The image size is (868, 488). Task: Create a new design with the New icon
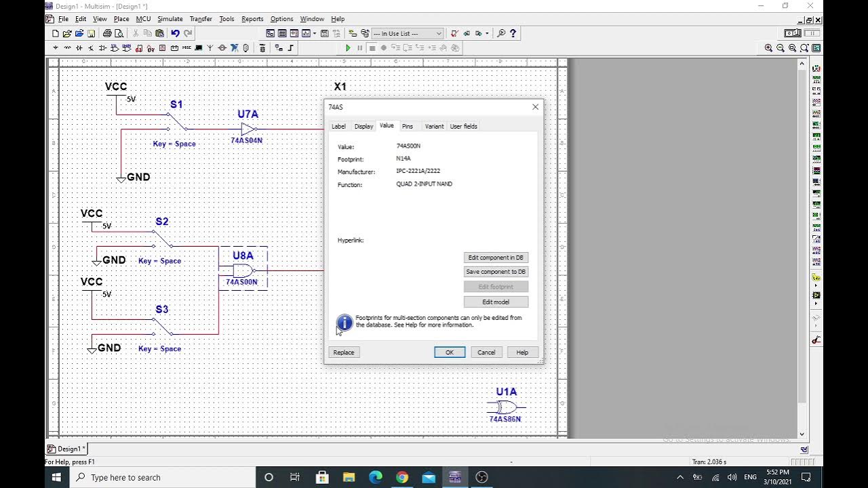(56, 33)
